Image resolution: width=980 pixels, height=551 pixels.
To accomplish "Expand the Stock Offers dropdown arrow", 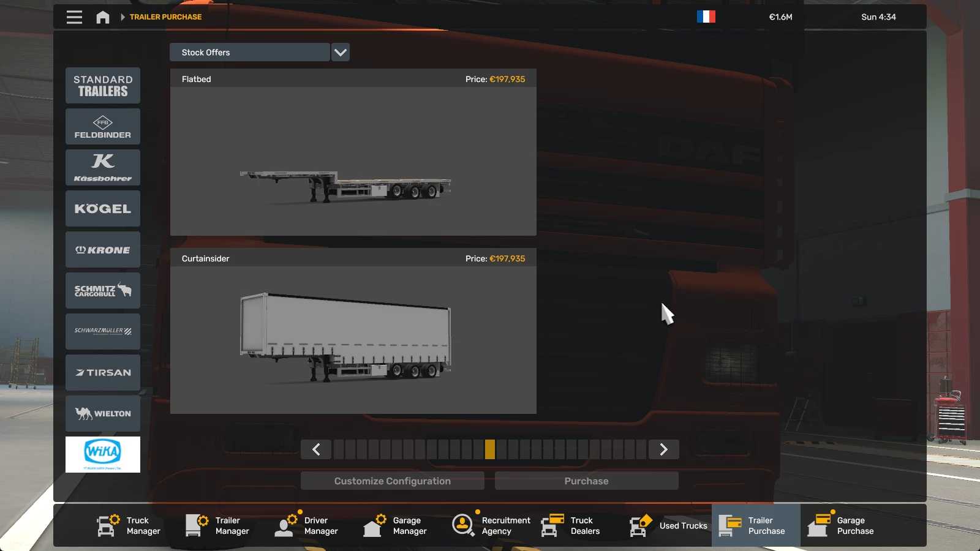I will (341, 53).
